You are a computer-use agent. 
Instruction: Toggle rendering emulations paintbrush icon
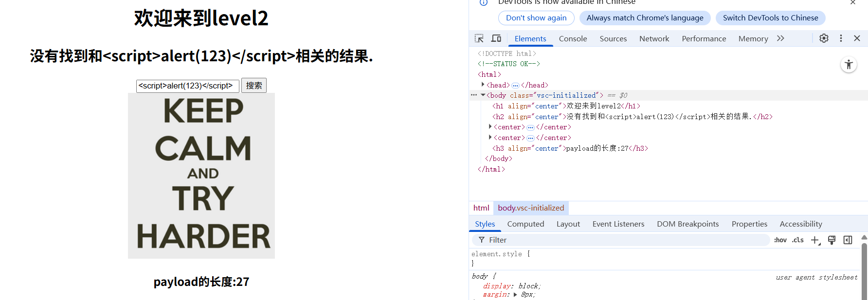click(x=832, y=240)
